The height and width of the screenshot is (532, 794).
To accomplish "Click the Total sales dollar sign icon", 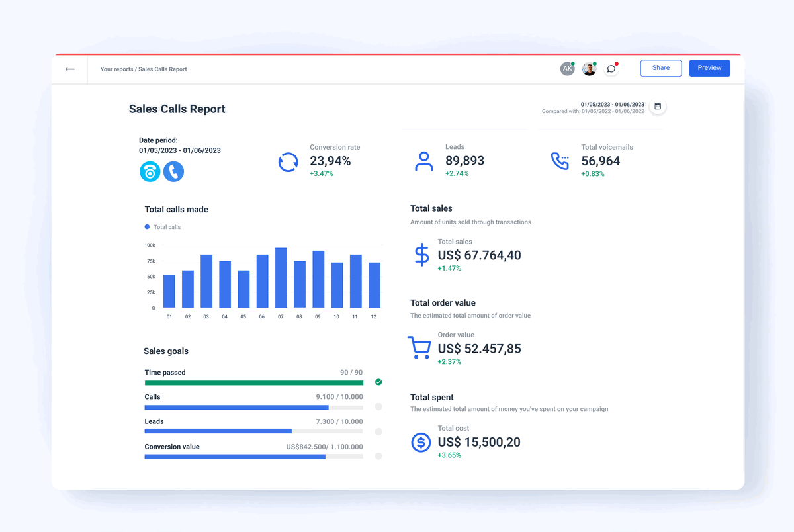I will point(421,254).
